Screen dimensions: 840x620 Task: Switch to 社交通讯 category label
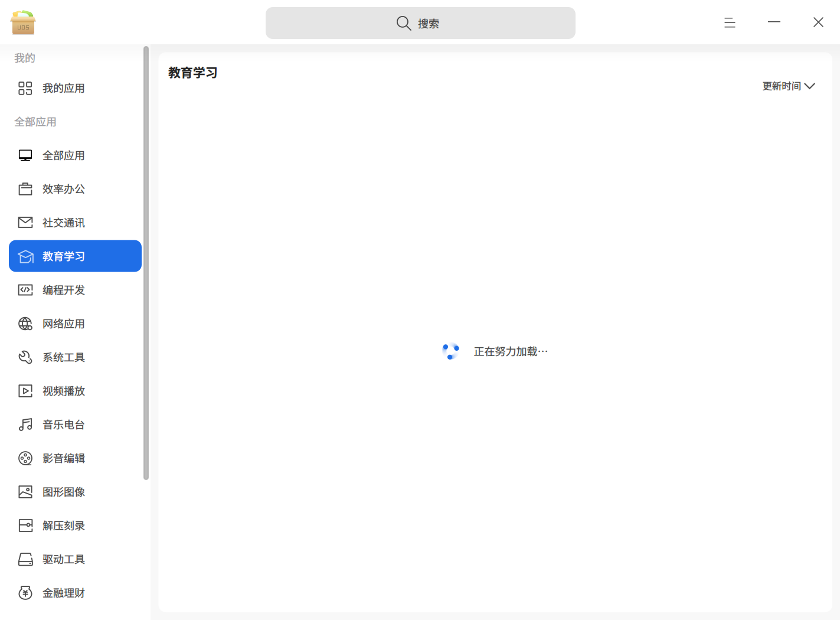64,223
